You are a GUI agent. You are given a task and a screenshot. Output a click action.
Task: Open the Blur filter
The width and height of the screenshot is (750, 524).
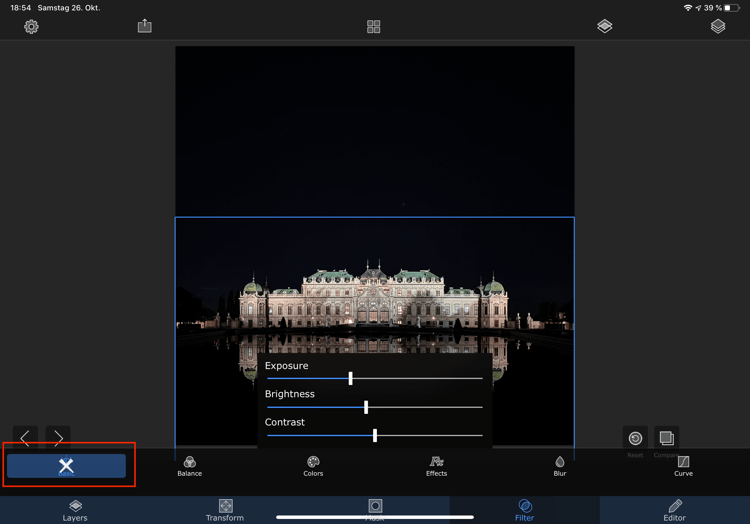[560, 466]
